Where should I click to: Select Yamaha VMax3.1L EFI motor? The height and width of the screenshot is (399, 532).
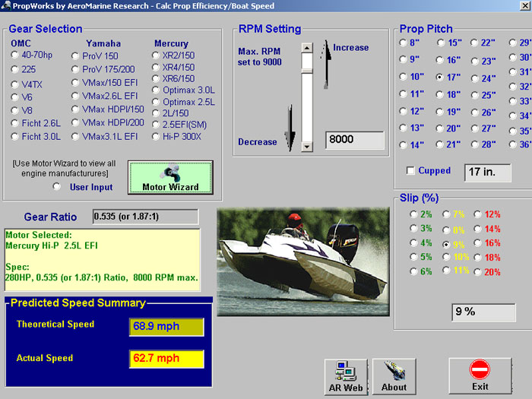pyautogui.click(x=75, y=136)
